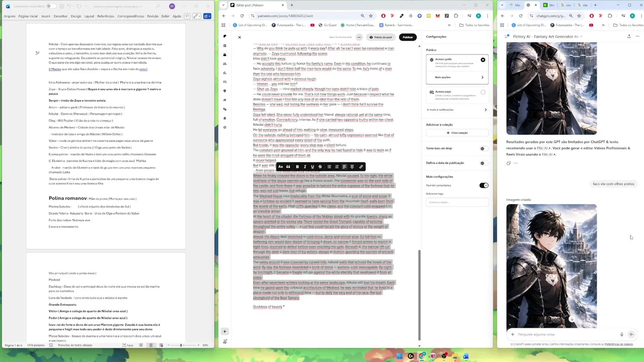This screenshot has height=362, width=644.
Task: Open the Futurepedia bookmark in Patreon window
Action: (x=289, y=25)
